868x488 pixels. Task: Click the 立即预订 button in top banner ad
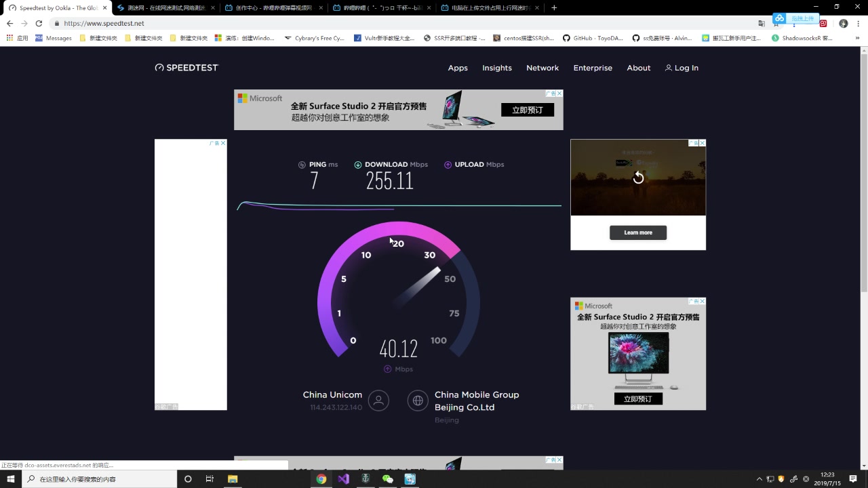coord(528,110)
